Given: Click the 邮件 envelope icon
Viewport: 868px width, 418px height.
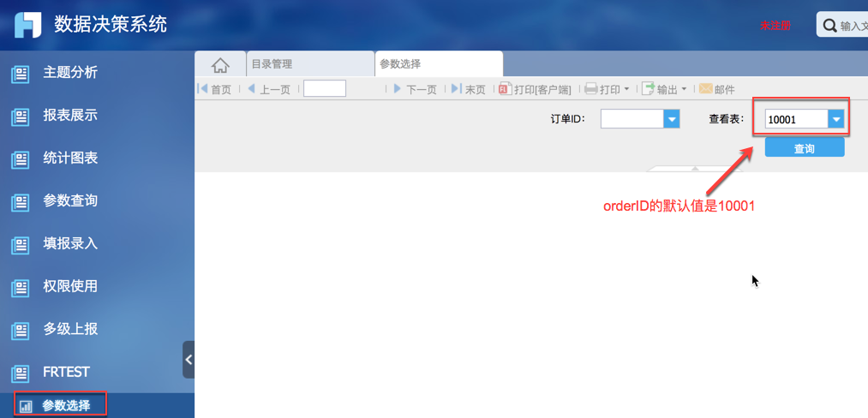Looking at the screenshot, I should coord(705,88).
